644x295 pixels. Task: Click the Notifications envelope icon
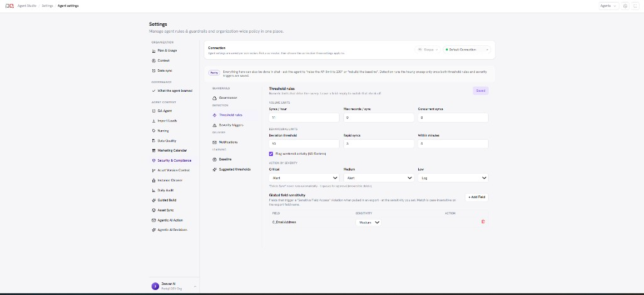[x=214, y=142]
